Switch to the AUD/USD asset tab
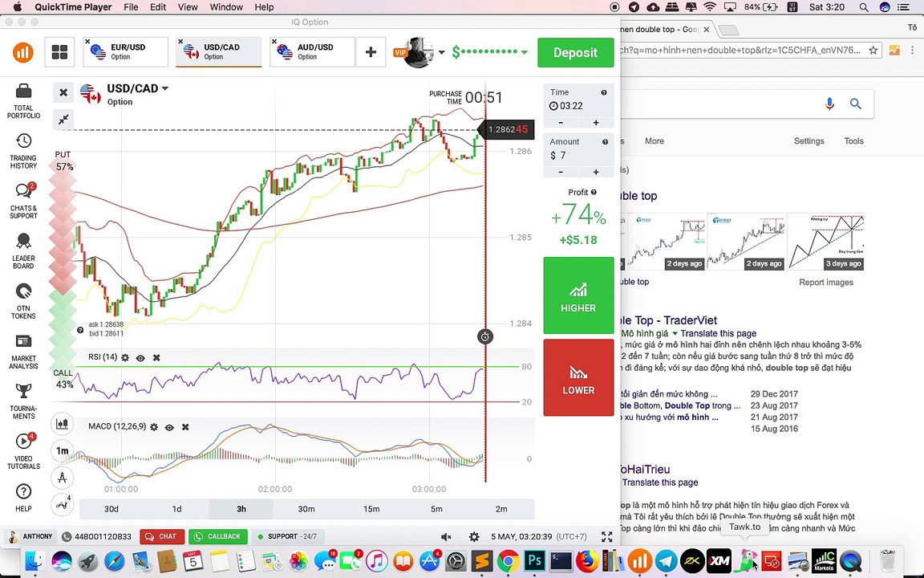 pyautogui.click(x=312, y=52)
